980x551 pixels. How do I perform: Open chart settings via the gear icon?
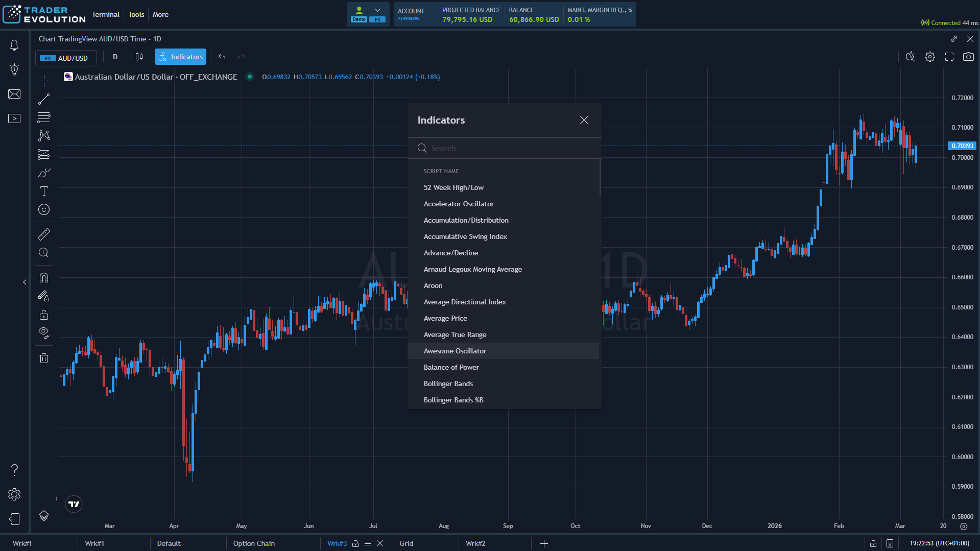point(929,57)
